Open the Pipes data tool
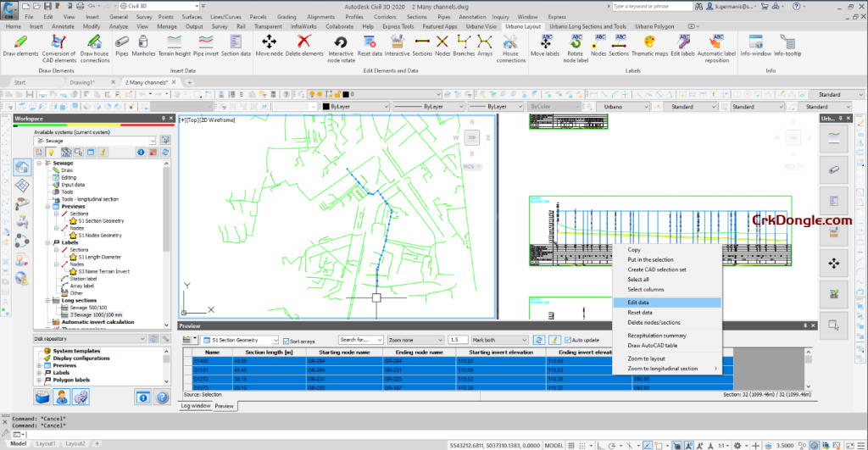868x450 pixels. pyautogui.click(x=122, y=46)
